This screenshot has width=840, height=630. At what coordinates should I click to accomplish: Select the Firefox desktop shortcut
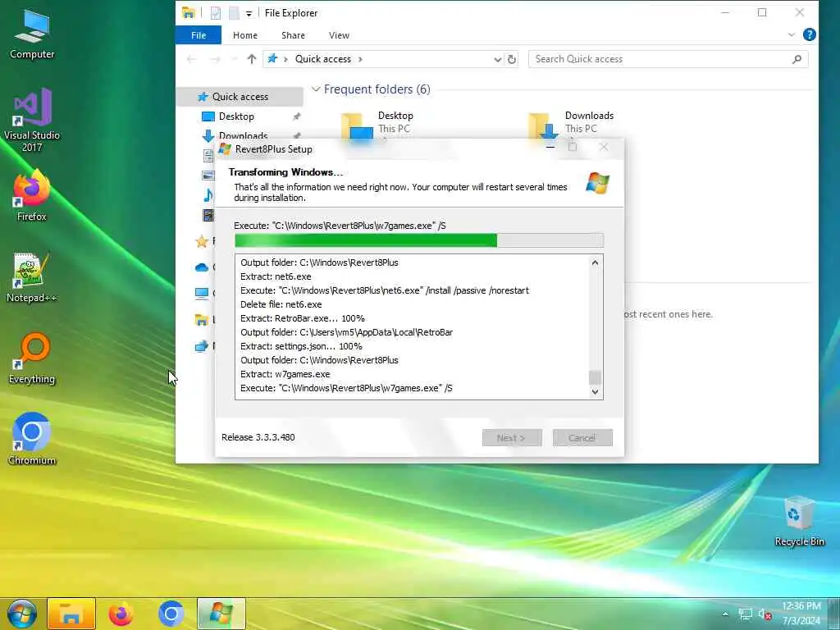click(x=32, y=196)
